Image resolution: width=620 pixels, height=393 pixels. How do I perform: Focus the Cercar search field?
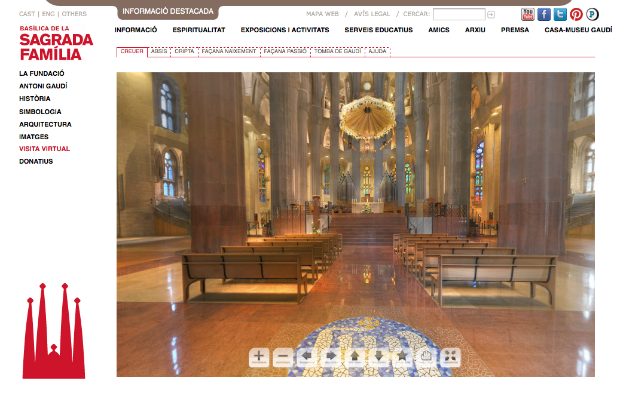pyautogui.click(x=459, y=14)
